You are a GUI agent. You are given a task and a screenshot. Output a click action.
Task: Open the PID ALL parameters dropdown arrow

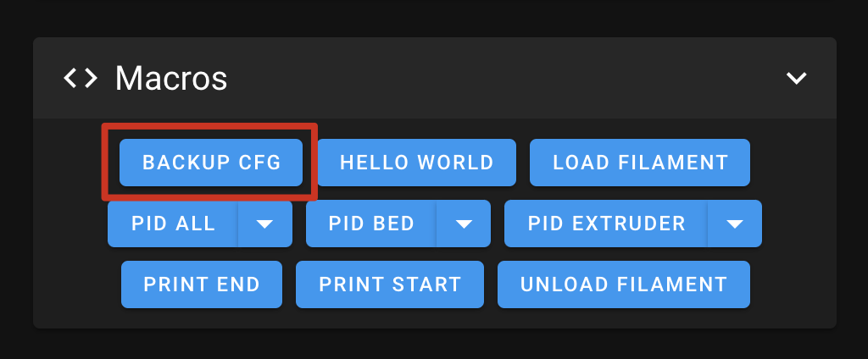pos(264,224)
